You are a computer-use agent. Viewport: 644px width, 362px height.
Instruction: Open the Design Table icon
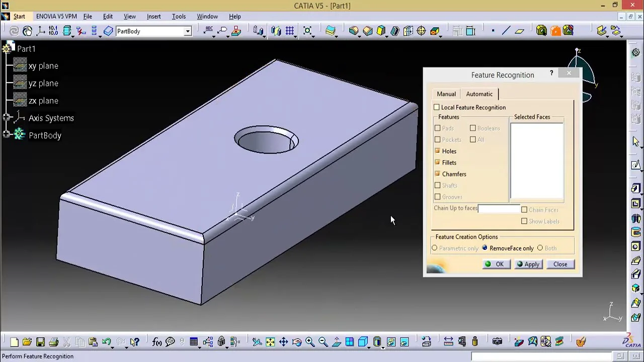tap(194, 342)
